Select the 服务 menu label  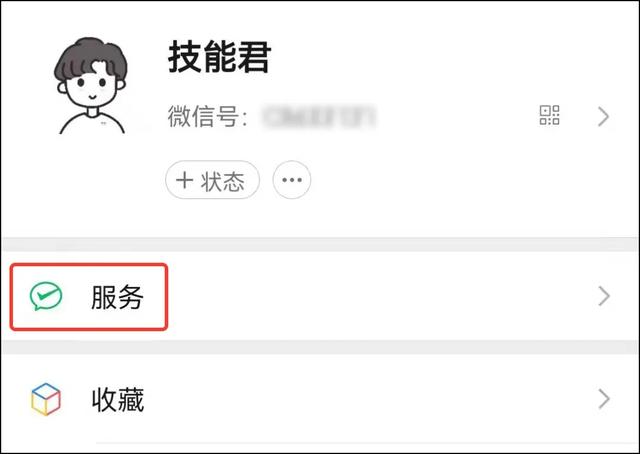118,297
